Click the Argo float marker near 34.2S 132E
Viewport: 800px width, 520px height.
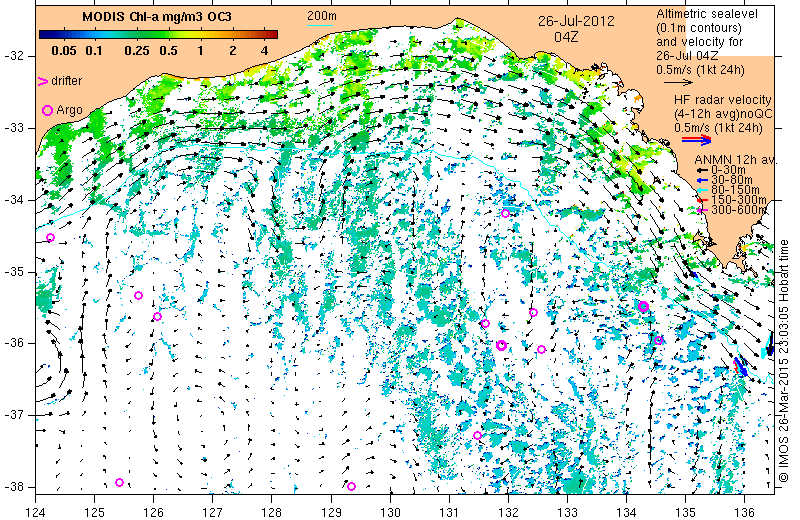click(505, 213)
